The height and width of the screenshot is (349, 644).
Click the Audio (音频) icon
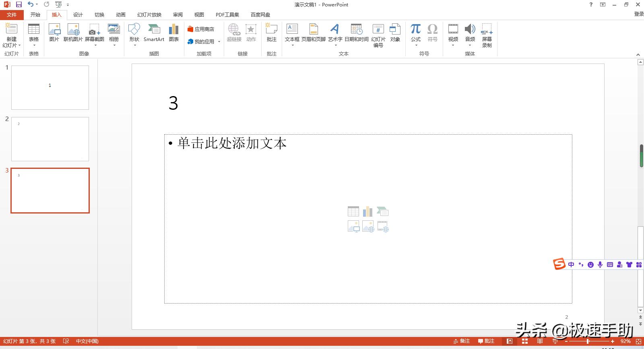click(470, 29)
